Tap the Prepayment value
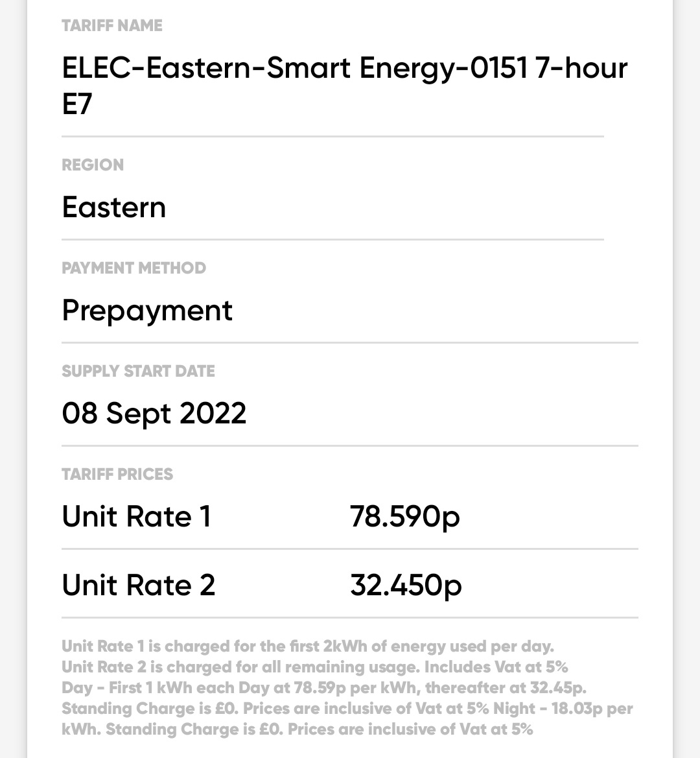The image size is (700, 758). tap(147, 311)
